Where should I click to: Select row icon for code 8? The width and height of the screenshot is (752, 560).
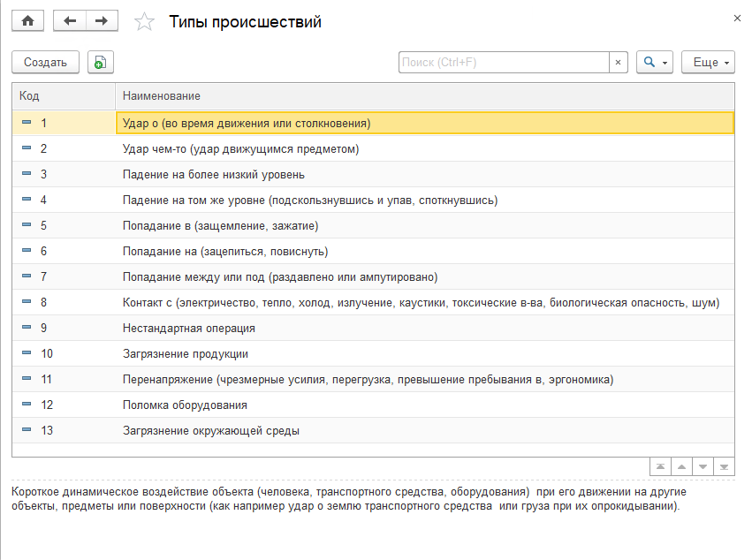pyautogui.click(x=27, y=301)
